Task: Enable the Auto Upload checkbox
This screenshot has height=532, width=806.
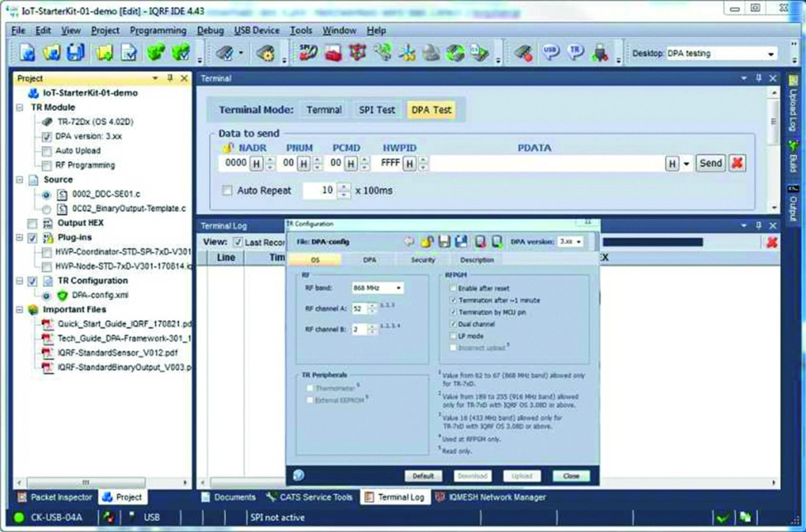Action: tap(46, 150)
